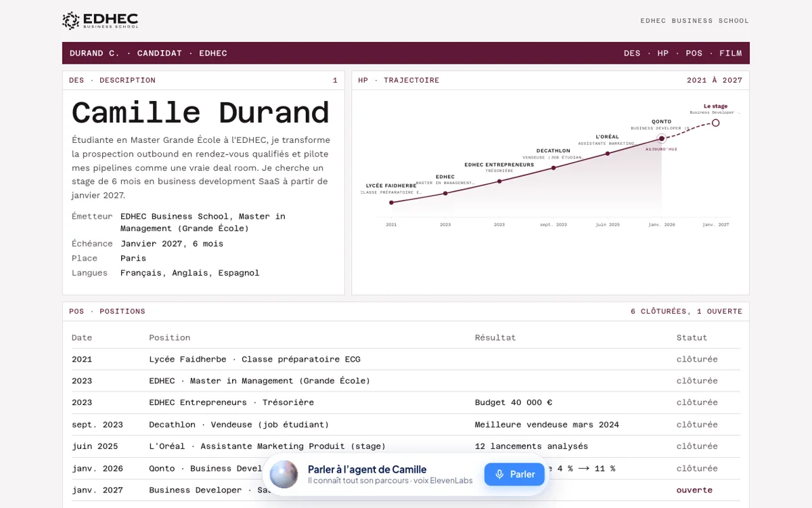Click the Paris place value
This screenshot has height=508, width=812.
tap(133, 258)
